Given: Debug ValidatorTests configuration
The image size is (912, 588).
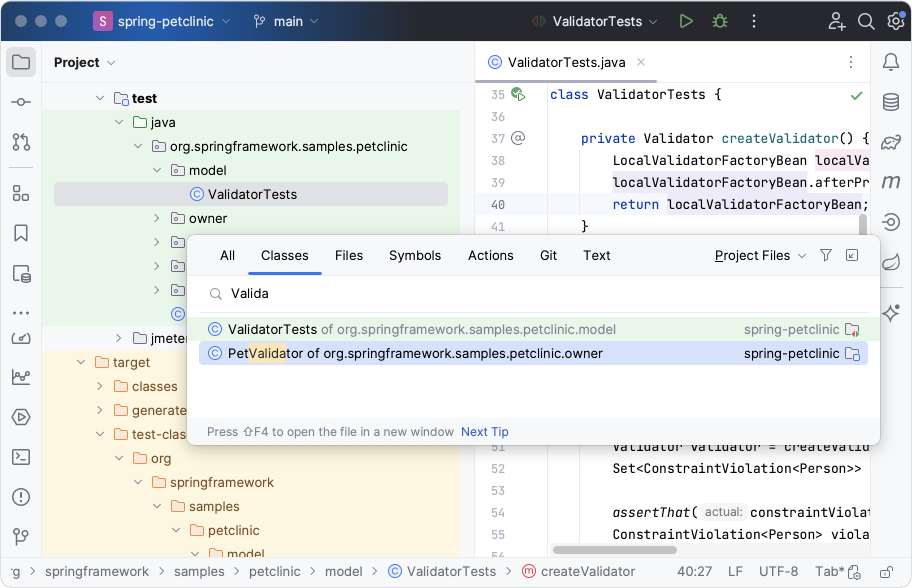Looking at the screenshot, I should pyautogui.click(x=720, y=21).
